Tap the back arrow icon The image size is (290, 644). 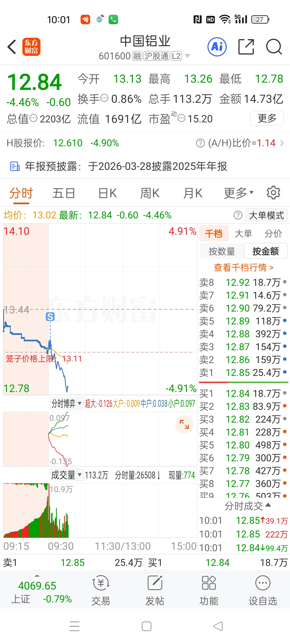point(12,47)
